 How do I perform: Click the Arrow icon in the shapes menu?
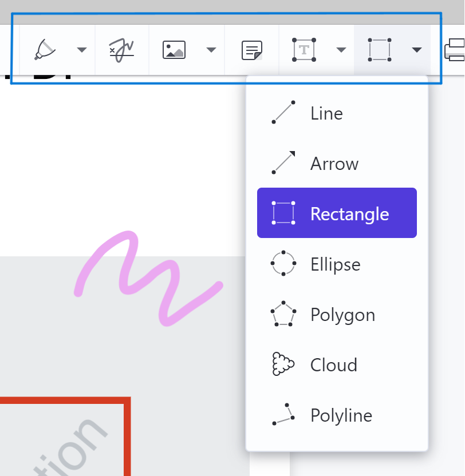click(x=283, y=162)
